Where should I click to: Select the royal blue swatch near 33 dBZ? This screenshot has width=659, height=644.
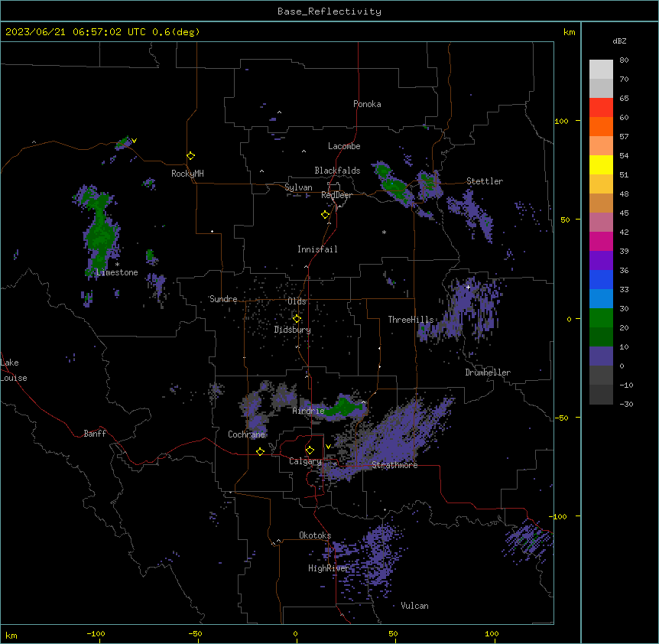coord(601,279)
